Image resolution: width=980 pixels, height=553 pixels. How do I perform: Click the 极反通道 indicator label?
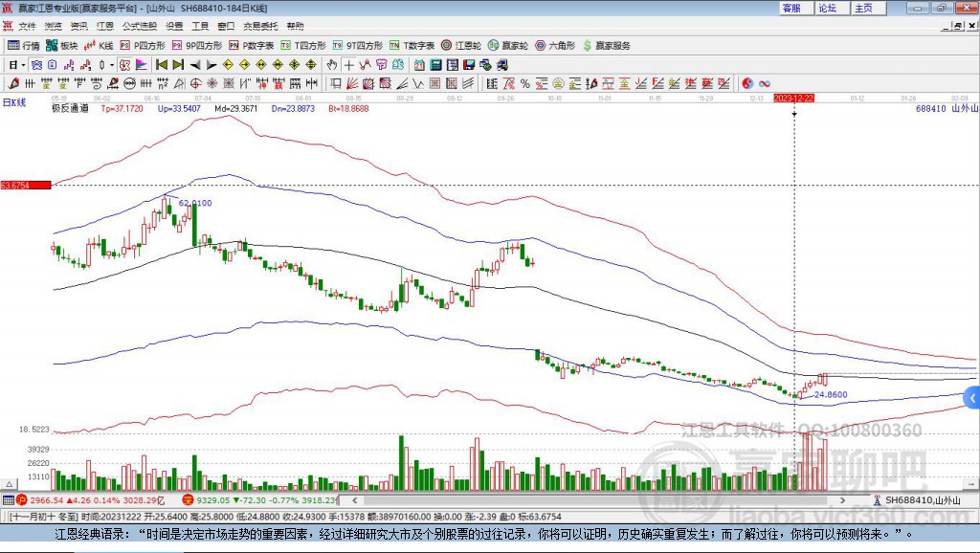(x=70, y=108)
